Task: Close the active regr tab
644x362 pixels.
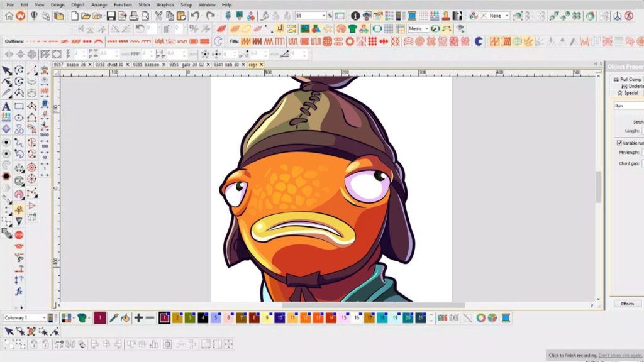Action: pyautogui.click(x=261, y=65)
